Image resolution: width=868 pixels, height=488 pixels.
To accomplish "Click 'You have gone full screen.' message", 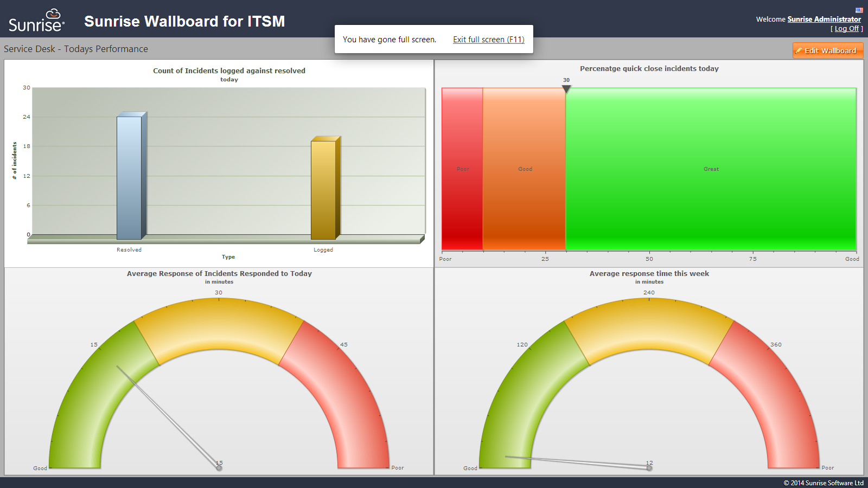I will [x=390, y=40].
